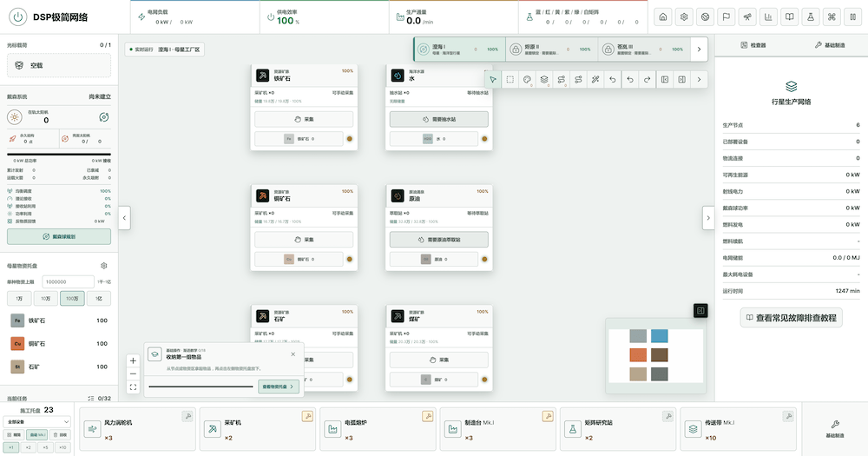
Task: Switch to the 澄海 I planet tab
Action: coord(459,50)
